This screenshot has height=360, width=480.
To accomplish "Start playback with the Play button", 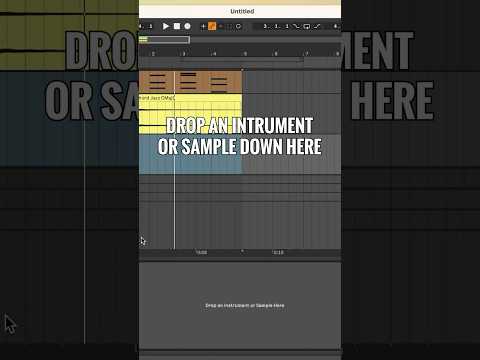I will pyautogui.click(x=166, y=26).
